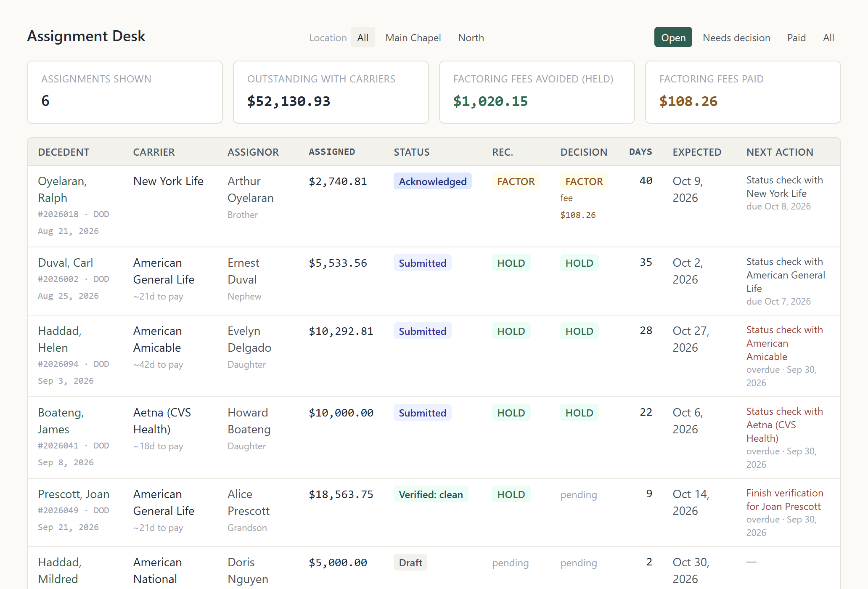Click assignor Evelyn Delgado

[249, 339]
